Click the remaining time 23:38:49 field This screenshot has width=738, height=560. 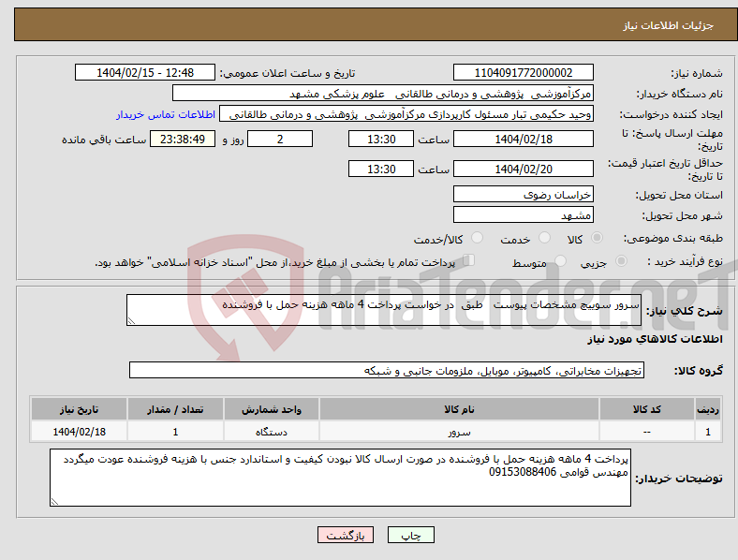pos(183,139)
